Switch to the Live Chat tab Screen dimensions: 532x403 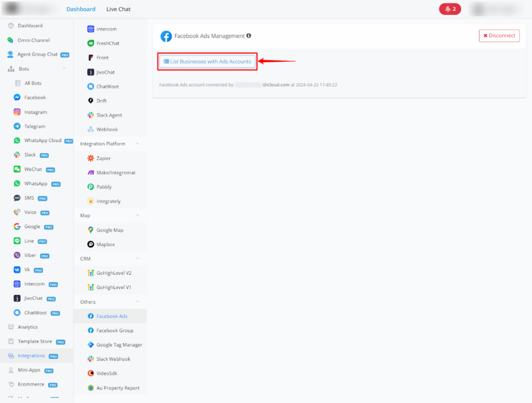(x=118, y=9)
